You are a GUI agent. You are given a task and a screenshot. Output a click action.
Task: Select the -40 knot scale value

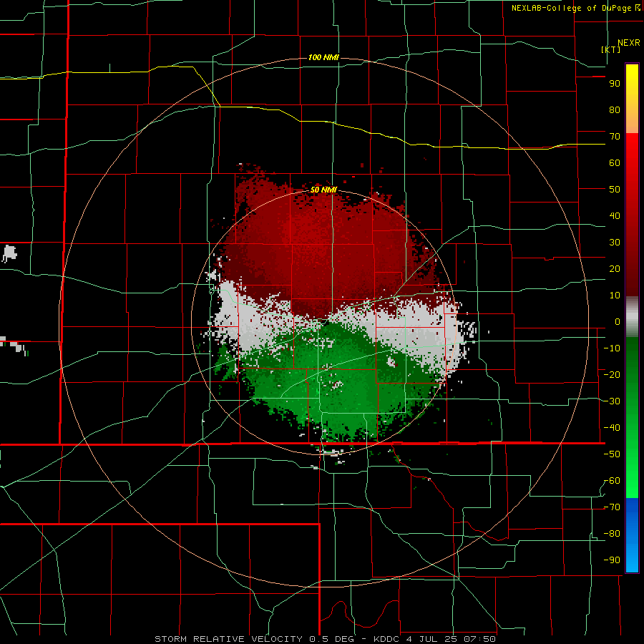click(612, 428)
